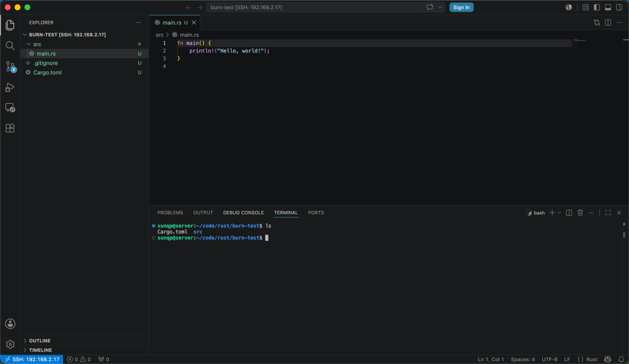Switch to the PORTS tab

pos(316,213)
